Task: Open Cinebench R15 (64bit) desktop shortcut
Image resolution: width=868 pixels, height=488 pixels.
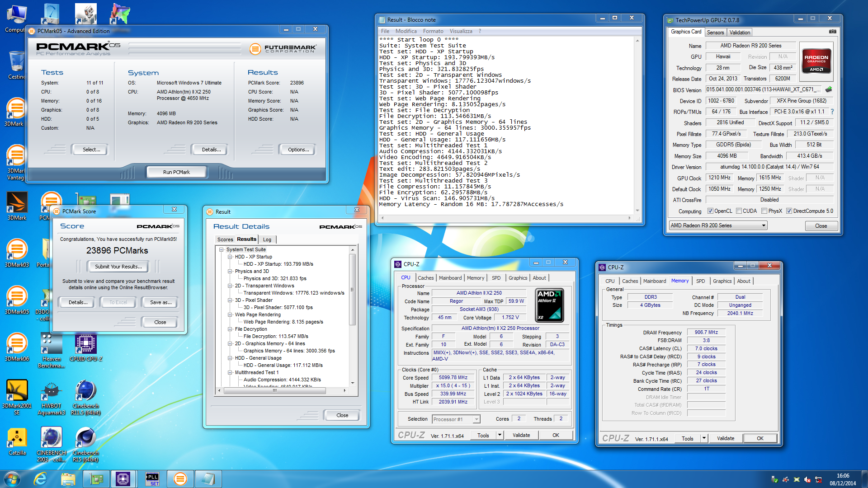Action: pyautogui.click(x=86, y=445)
